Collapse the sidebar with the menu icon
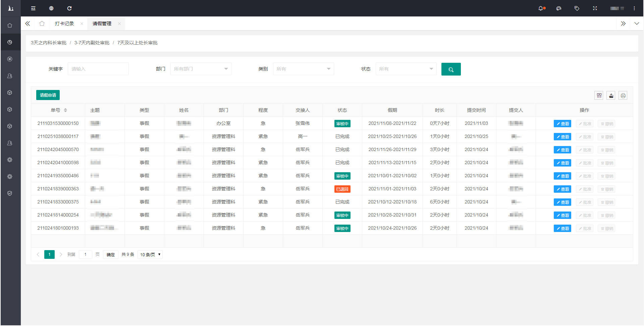Viewport: 644px width, 326px height. coord(33,8)
